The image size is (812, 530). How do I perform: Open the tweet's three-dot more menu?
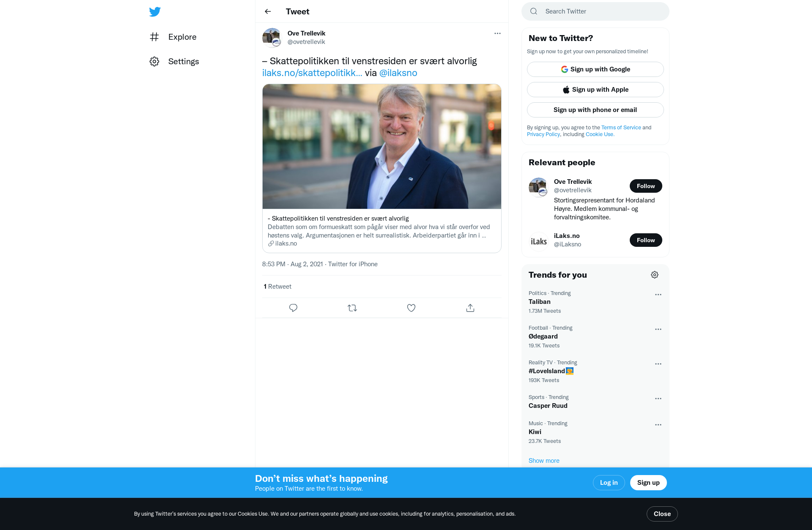pos(497,33)
